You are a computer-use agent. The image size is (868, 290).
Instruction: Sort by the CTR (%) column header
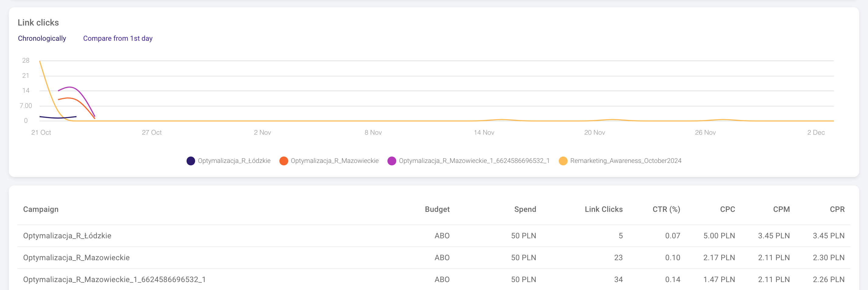(666, 209)
